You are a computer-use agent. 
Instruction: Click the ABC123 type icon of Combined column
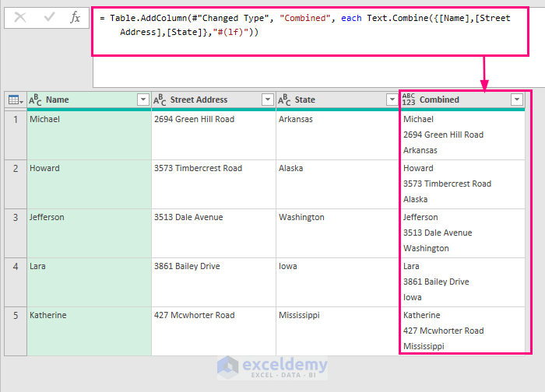click(409, 100)
